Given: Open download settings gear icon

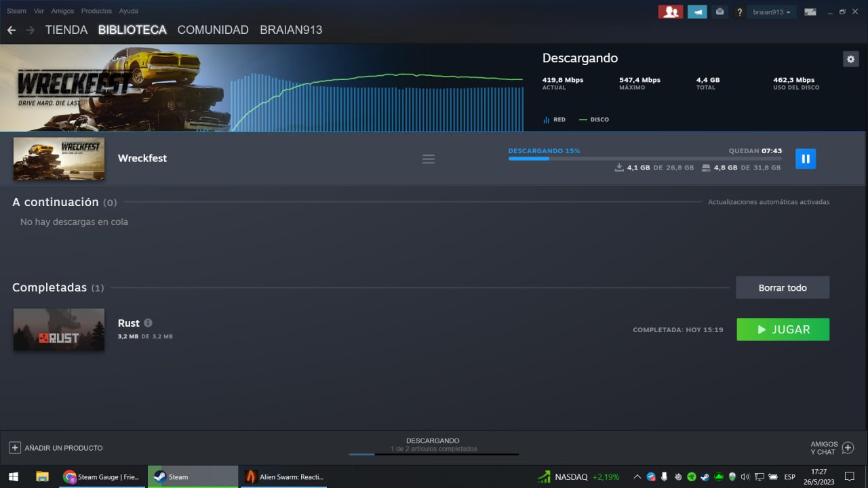Looking at the screenshot, I should point(850,59).
